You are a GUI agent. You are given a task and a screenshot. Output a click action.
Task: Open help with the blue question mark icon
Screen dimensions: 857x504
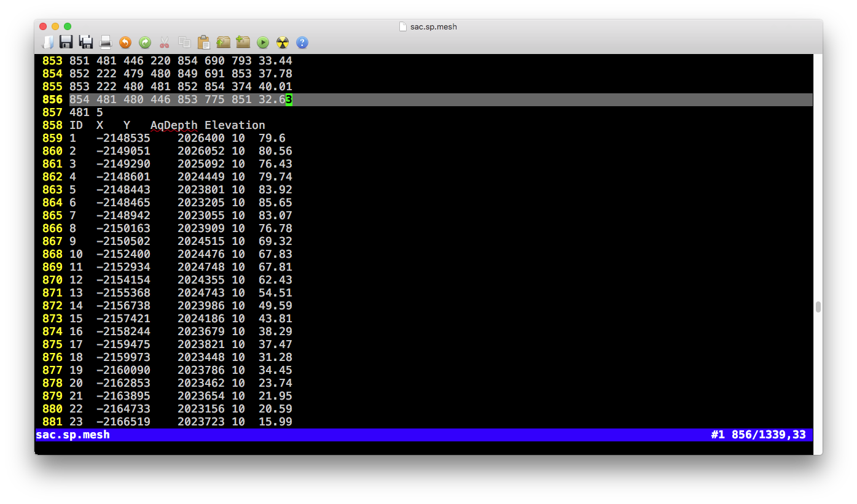click(x=302, y=42)
